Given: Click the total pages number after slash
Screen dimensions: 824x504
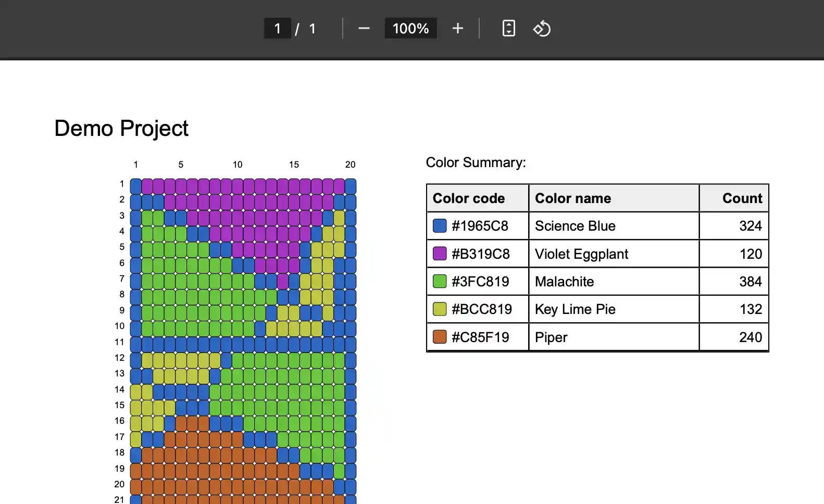Looking at the screenshot, I should pyautogui.click(x=313, y=28).
